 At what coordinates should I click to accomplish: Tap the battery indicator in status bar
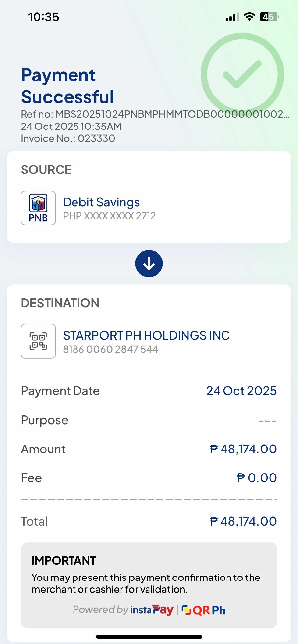point(270,17)
